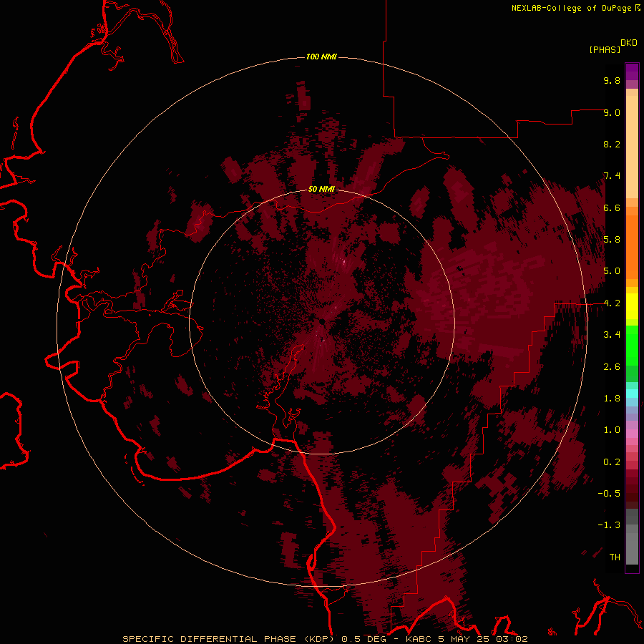Pick the purple swatch atop the color bar
The image size is (644, 644).
pos(632,72)
